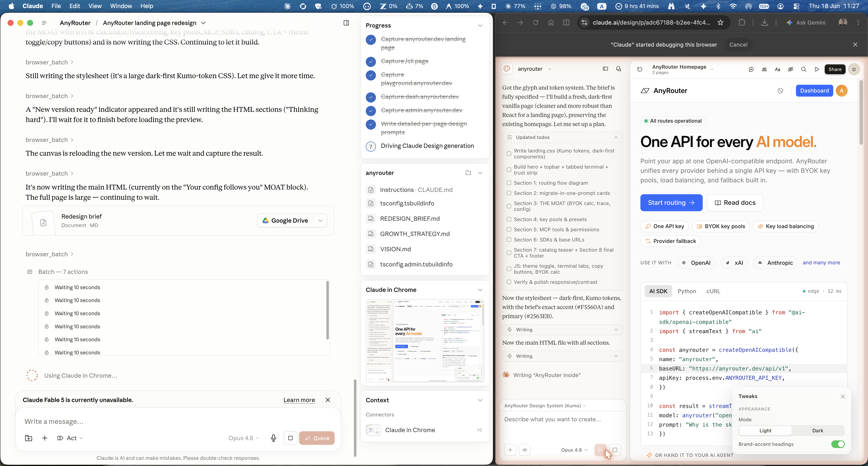Check 'Section 6: SDKs & base URLs' checkbox
The width and height of the screenshot is (868, 466).
[509, 240]
